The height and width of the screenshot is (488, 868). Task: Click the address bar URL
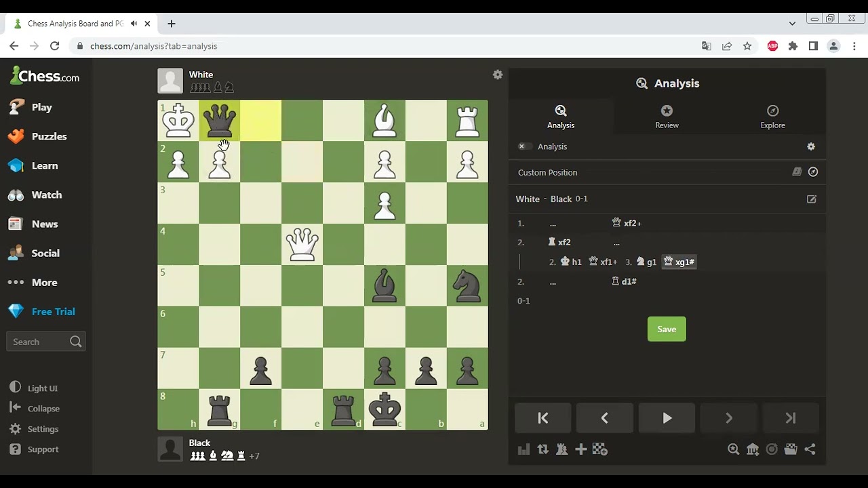tap(153, 46)
